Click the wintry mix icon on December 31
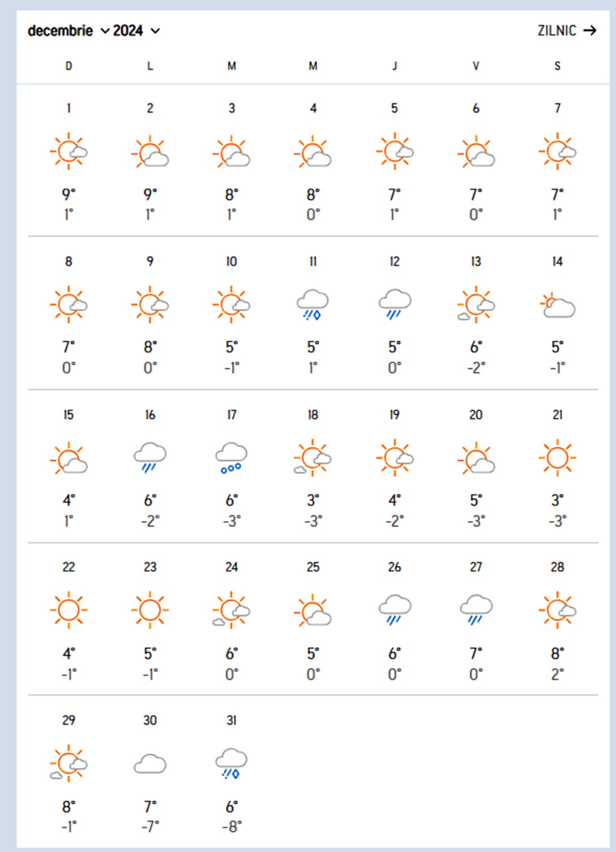 coord(231,764)
